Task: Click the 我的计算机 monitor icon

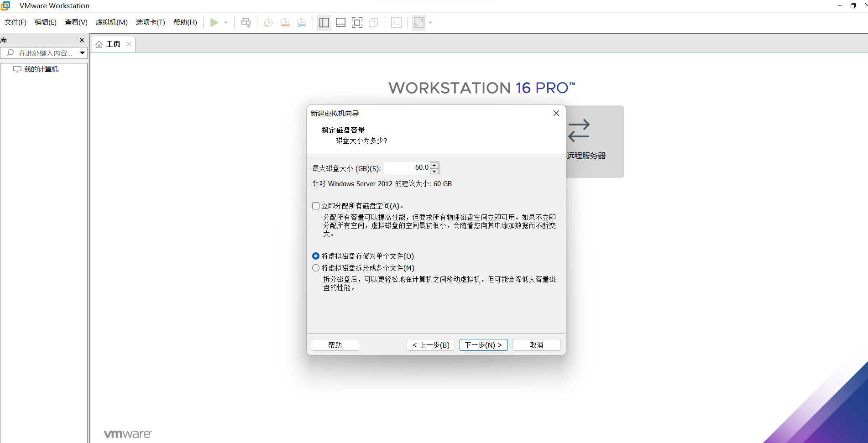Action: 17,69
